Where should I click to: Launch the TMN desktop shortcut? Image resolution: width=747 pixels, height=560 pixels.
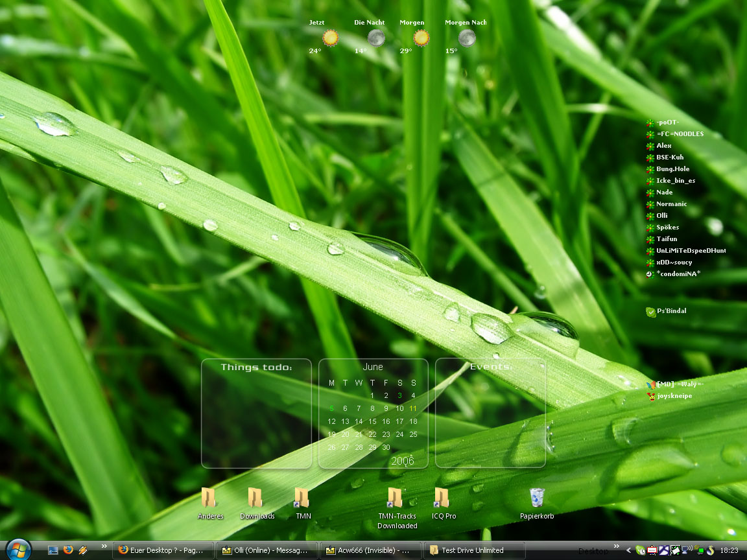[302, 498]
